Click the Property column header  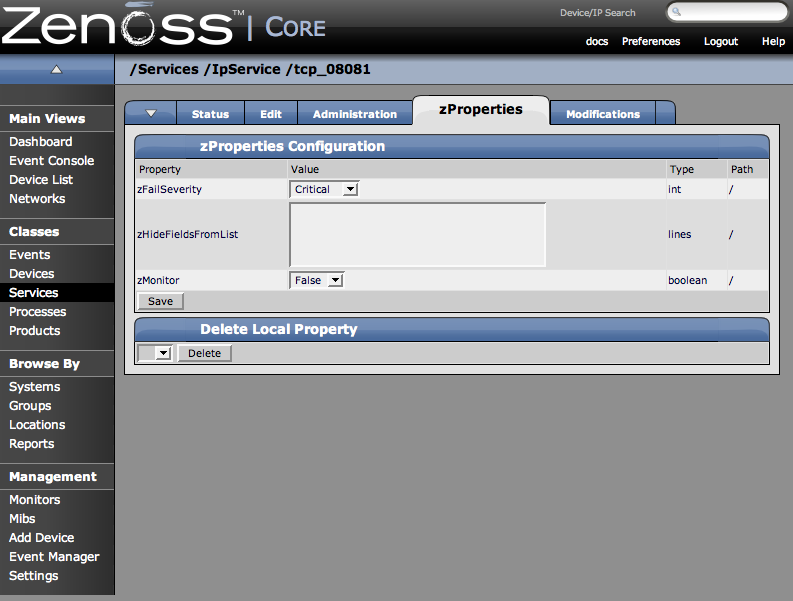160,169
